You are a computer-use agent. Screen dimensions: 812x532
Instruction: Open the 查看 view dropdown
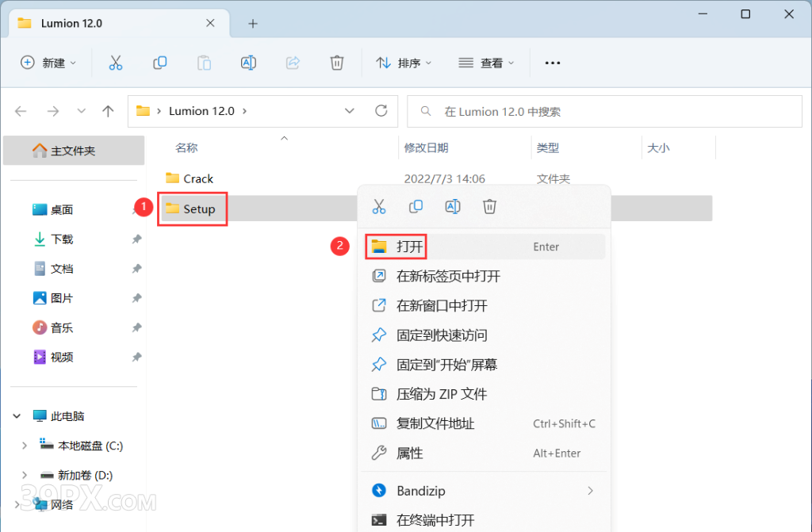click(x=487, y=62)
